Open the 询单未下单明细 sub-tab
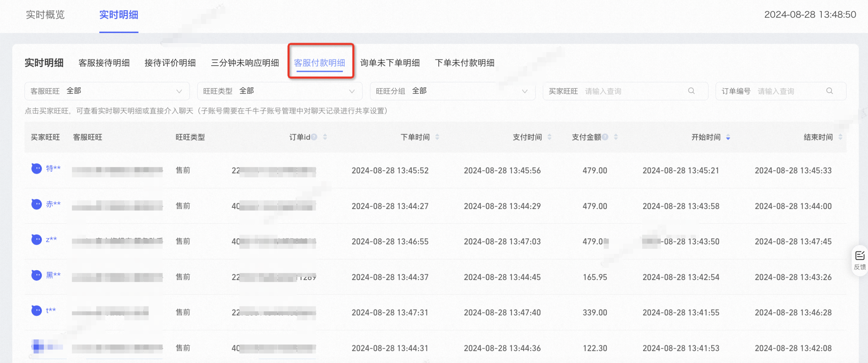 (390, 63)
